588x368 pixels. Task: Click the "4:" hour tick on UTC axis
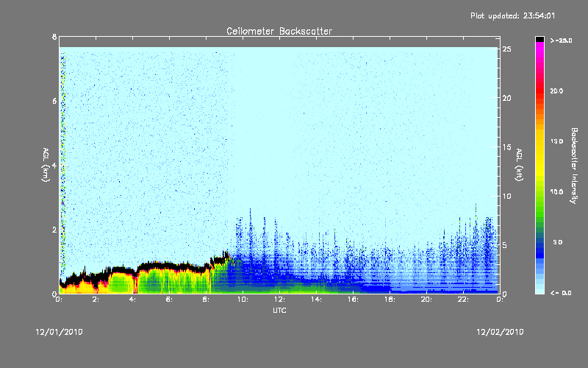pyautogui.click(x=133, y=300)
